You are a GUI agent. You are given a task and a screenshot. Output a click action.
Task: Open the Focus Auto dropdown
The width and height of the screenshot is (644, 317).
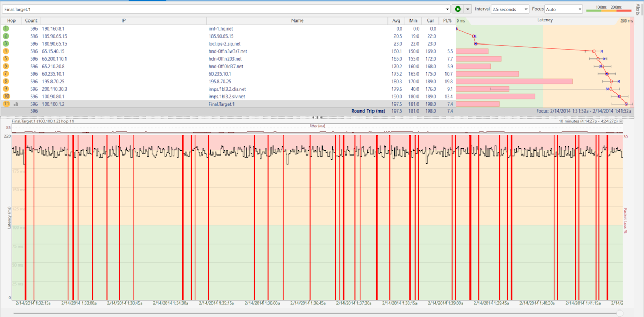[563, 9]
